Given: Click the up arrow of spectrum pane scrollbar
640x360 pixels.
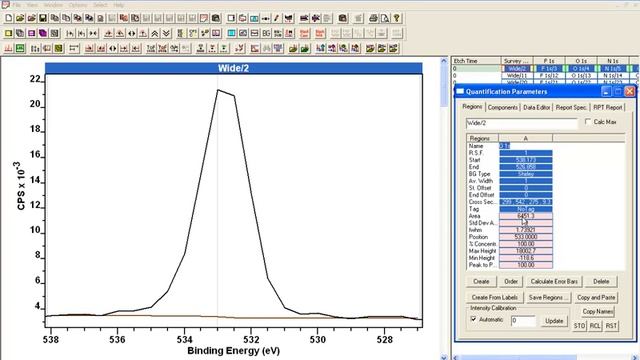Looking at the screenshot, I should click(444, 61).
